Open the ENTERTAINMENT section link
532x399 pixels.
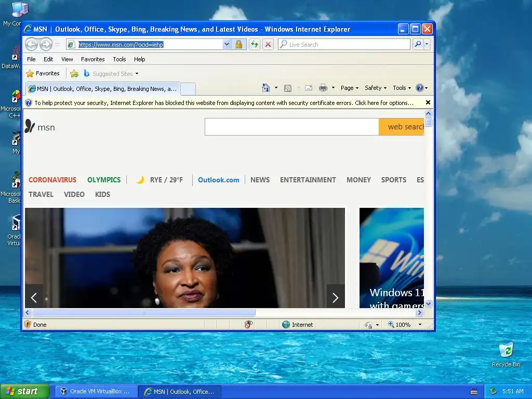coord(308,180)
